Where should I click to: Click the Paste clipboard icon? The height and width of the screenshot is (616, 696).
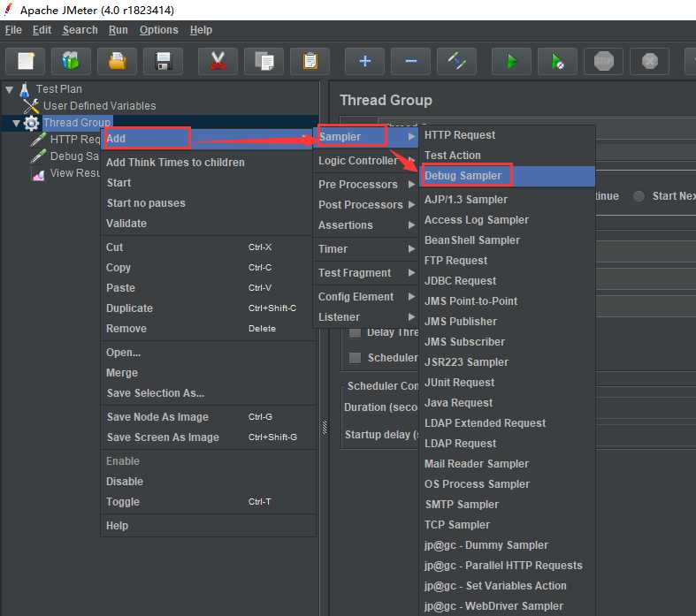point(310,61)
